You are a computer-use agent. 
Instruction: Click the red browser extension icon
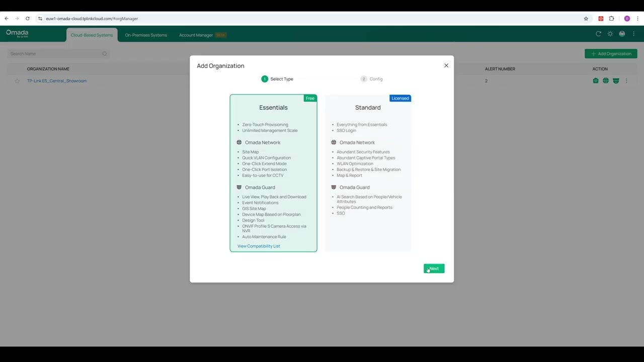(601, 19)
